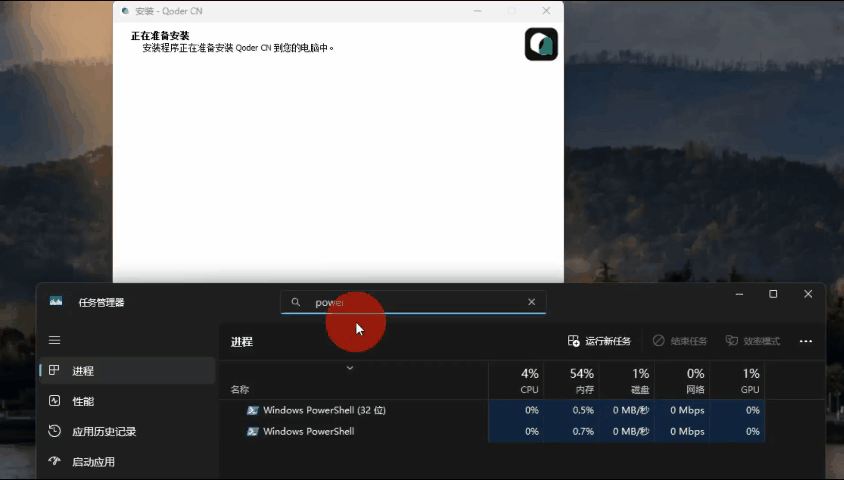The width and height of the screenshot is (844, 480).
Task: Maximize the Task Manager window
Action: pyautogui.click(x=773, y=294)
